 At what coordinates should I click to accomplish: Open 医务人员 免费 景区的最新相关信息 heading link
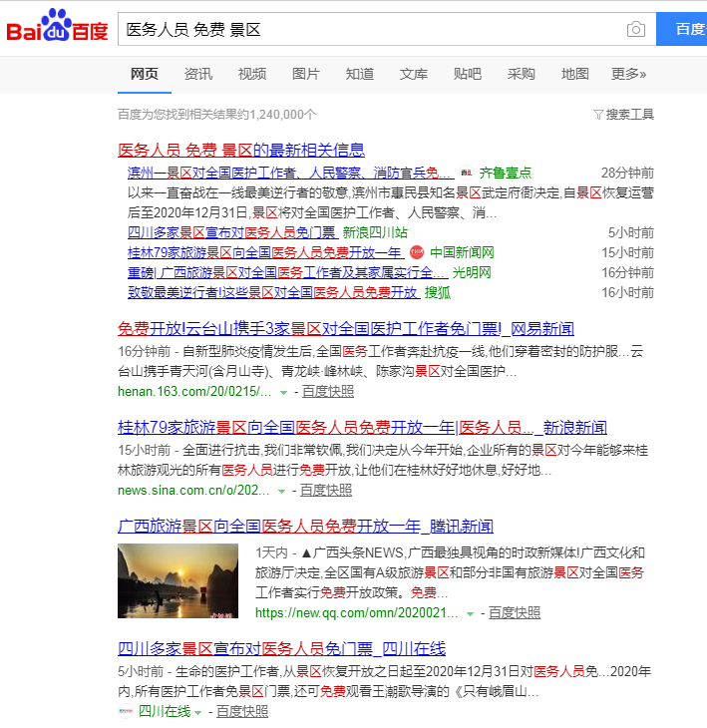pos(241,150)
